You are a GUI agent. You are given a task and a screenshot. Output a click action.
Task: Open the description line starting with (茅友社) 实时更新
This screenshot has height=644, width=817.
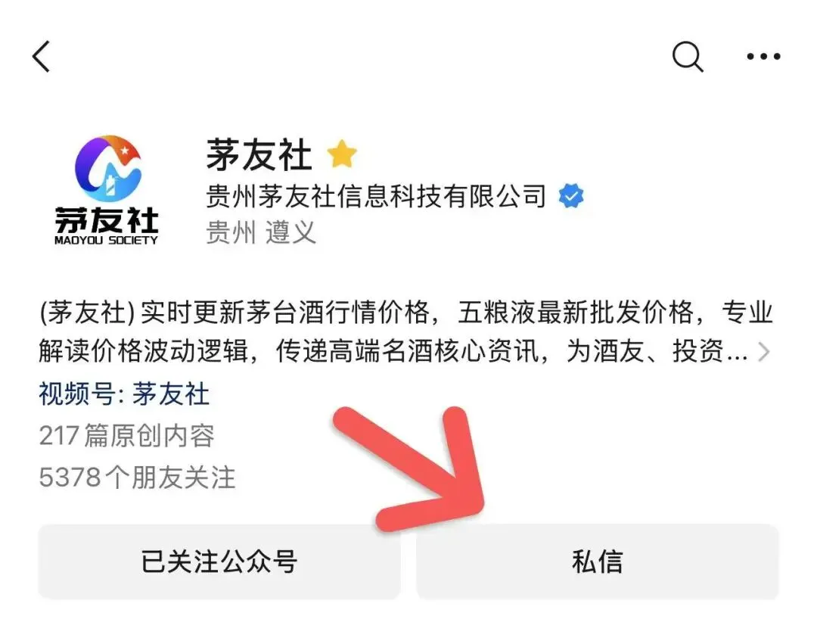pyautogui.click(x=406, y=313)
